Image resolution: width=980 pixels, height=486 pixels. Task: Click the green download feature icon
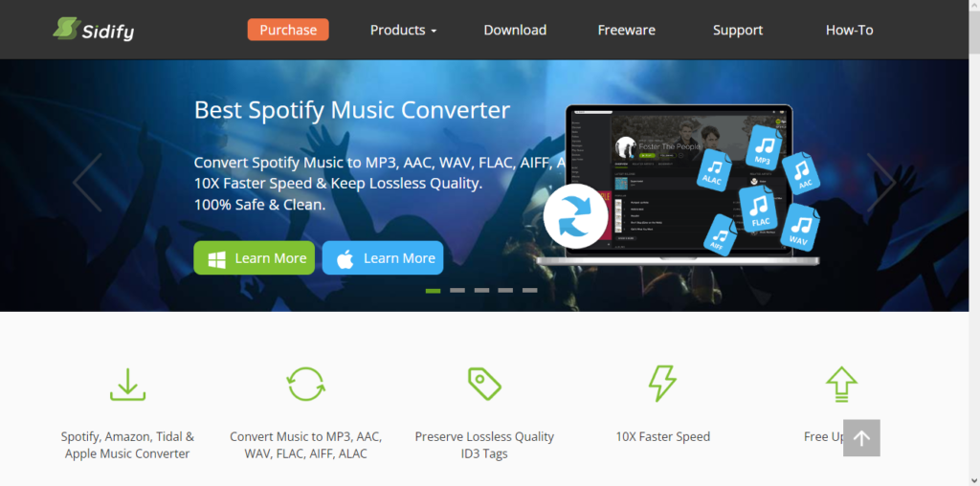click(127, 385)
